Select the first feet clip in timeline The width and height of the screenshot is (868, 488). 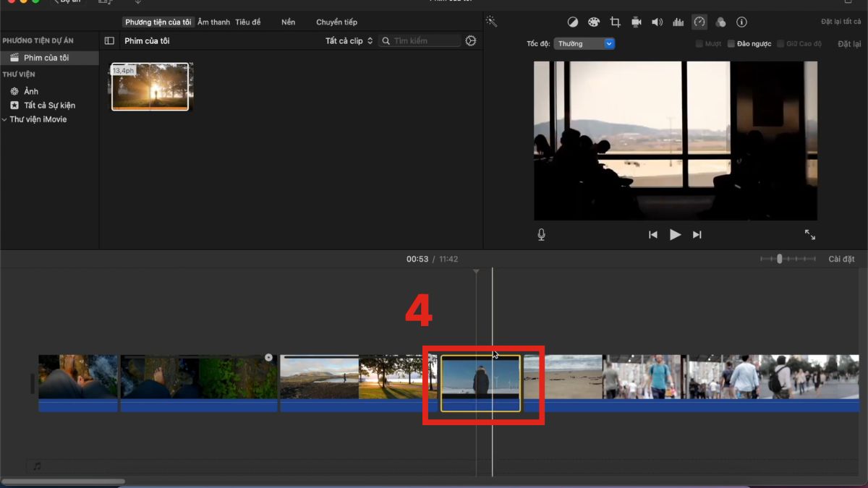(x=78, y=383)
